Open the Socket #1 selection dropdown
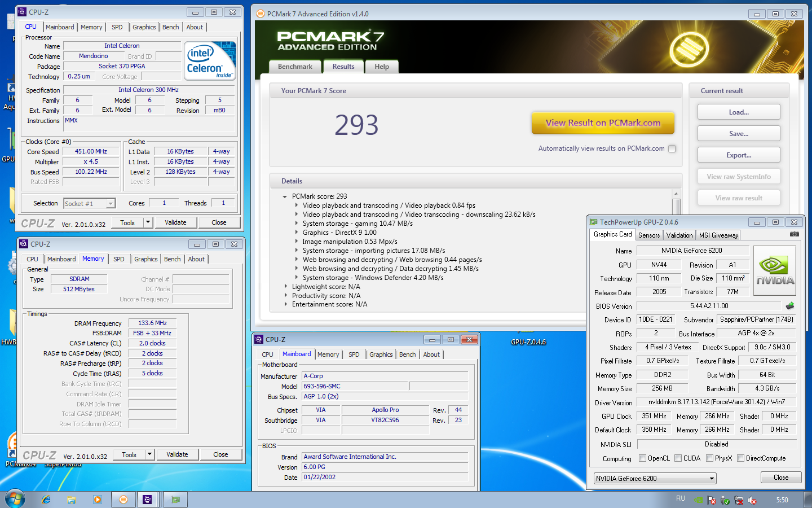Screen dimensions: 812x508 (x=111, y=204)
